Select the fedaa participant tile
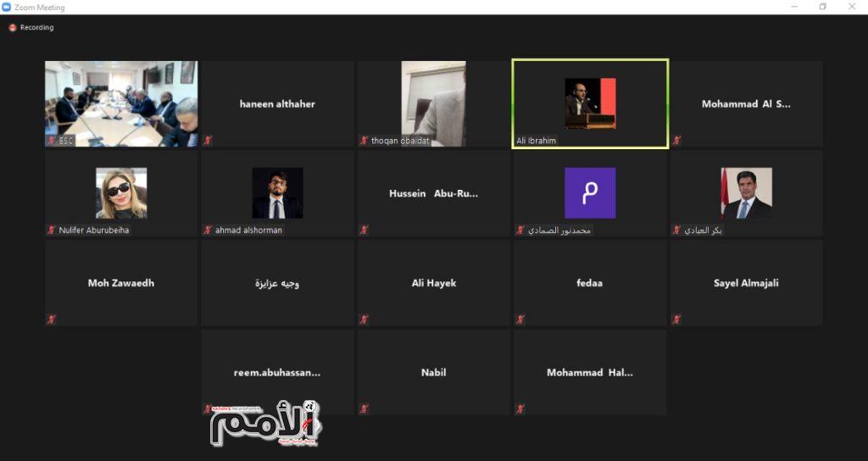868x461 pixels. click(590, 283)
